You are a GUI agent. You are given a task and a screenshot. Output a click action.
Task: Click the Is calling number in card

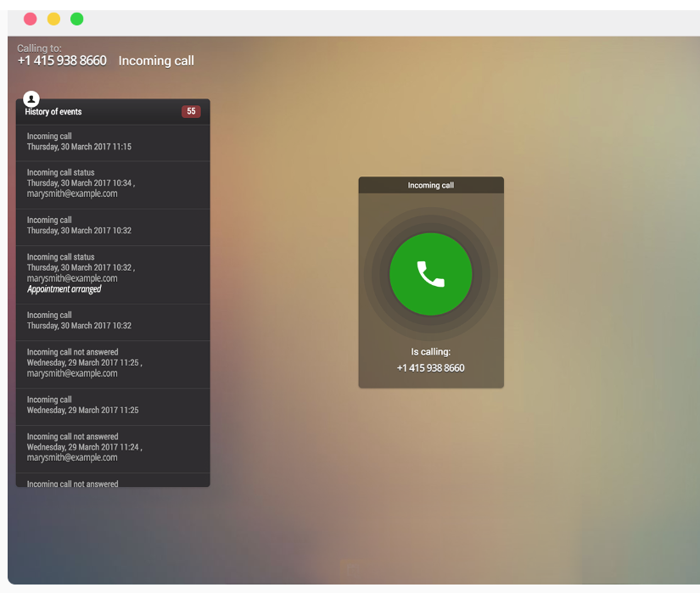430,368
